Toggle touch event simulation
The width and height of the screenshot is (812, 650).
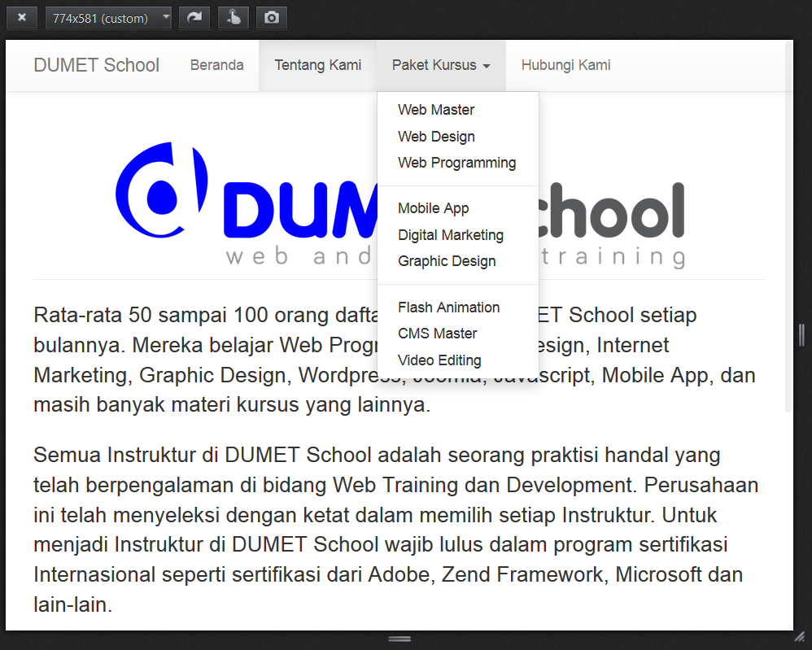tap(233, 18)
